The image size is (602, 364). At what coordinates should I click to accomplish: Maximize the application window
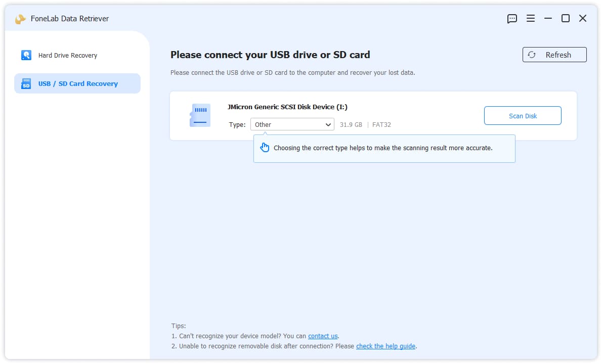pos(565,18)
